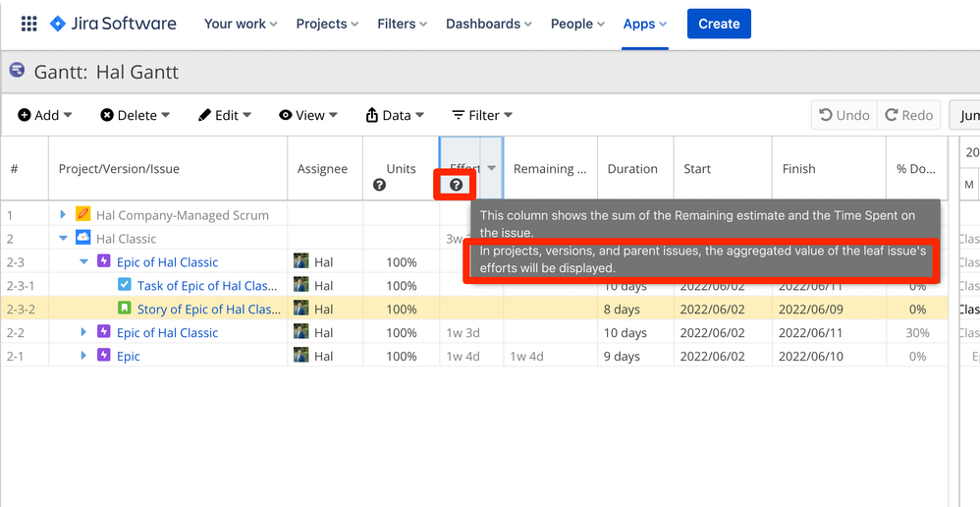Click Hal's avatar in row 2-3-1
This screenshot has height=507, width=980.
click(x=300, y=285)
